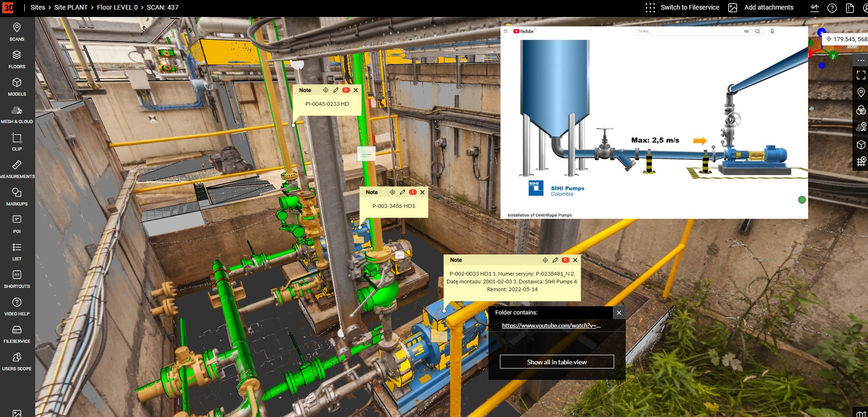The height and width of the screenshot is (417, 868).
Task: Click the Show all in table view button
Action: coord(557,362)
